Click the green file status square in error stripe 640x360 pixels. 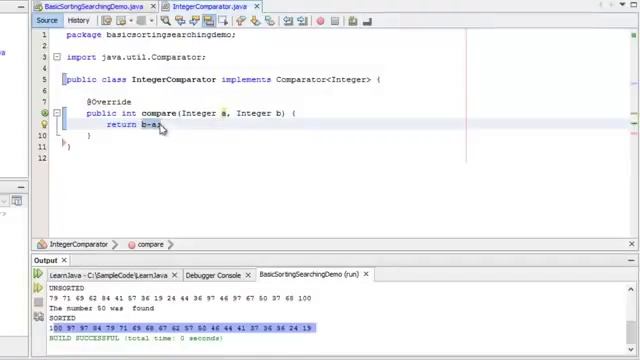(634, 36)
